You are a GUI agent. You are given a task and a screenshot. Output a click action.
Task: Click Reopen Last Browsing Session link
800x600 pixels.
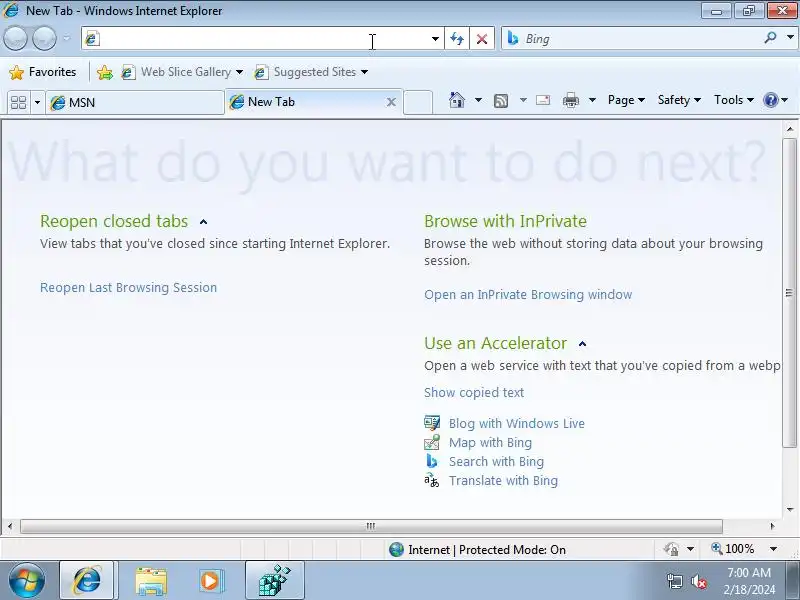(x=129, y=288)
